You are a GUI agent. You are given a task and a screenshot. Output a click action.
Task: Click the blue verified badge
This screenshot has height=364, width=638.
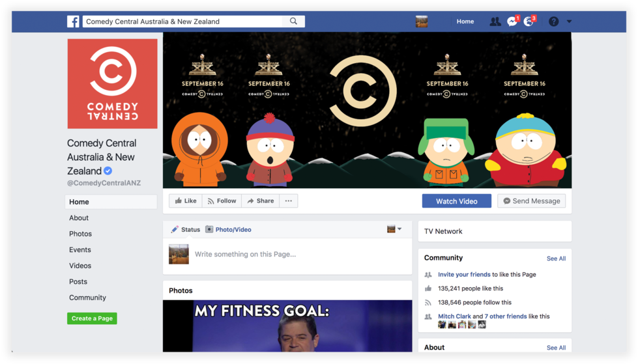pos(108,171)
